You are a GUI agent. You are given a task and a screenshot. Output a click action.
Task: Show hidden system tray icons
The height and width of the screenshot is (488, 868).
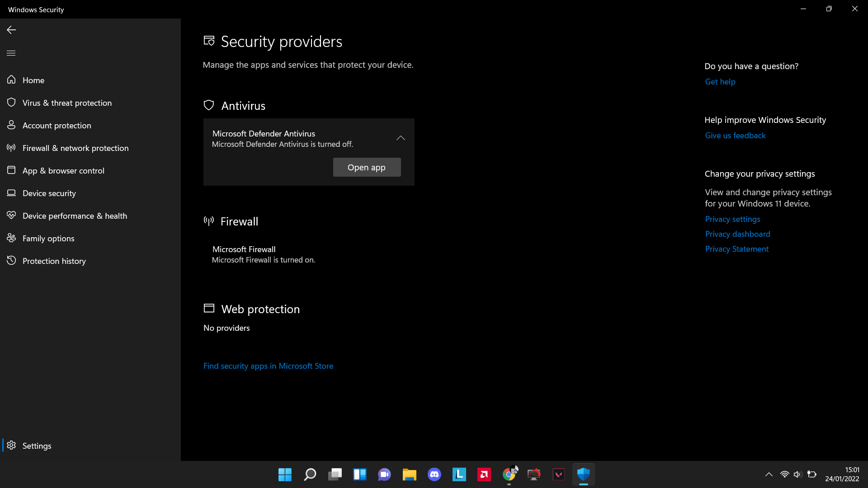coord(769,474)
